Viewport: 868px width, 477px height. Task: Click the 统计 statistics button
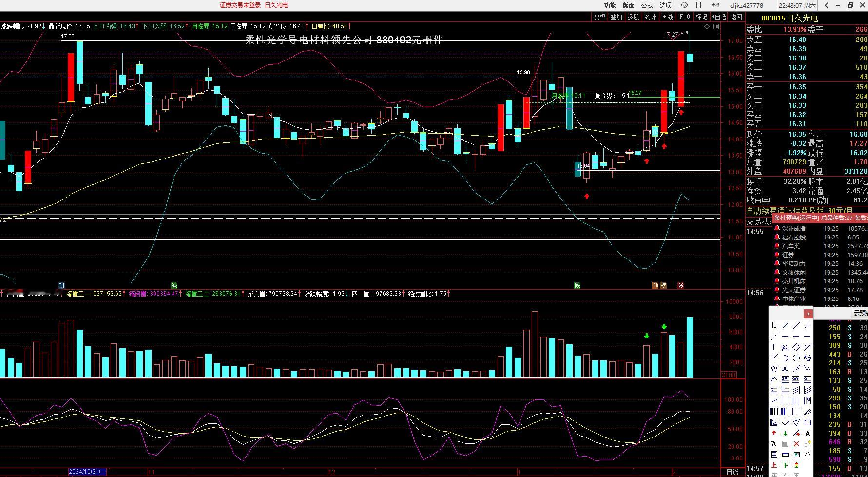650,17
